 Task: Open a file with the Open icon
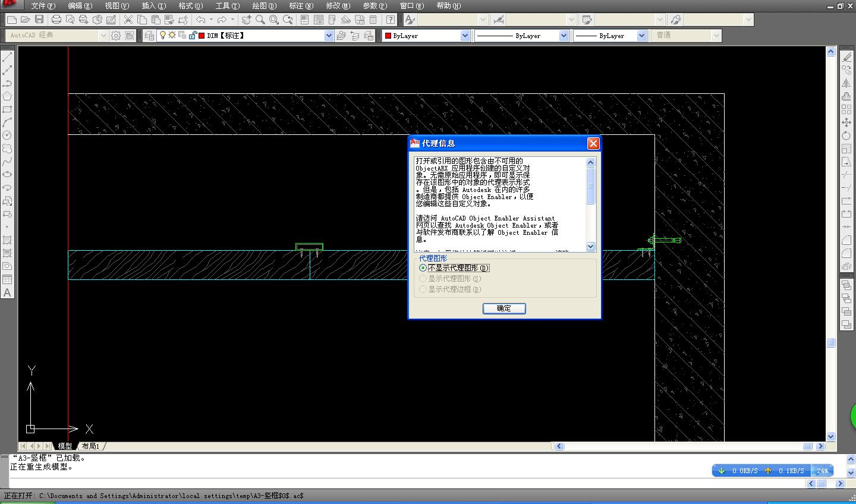(26, 20)
